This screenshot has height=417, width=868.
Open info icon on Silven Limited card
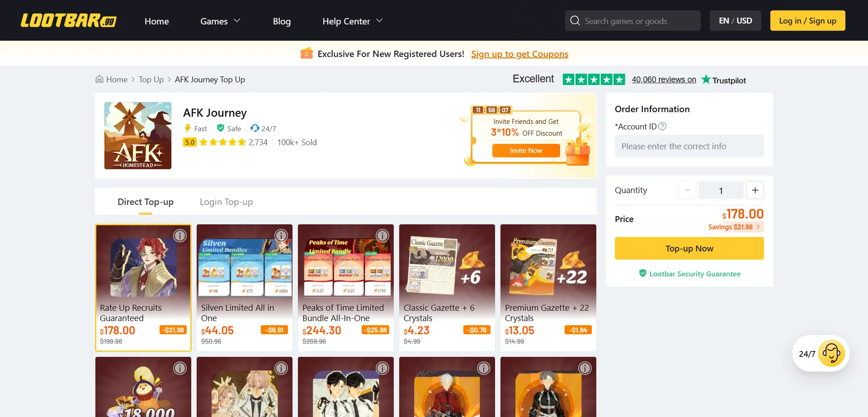[281, 236]
